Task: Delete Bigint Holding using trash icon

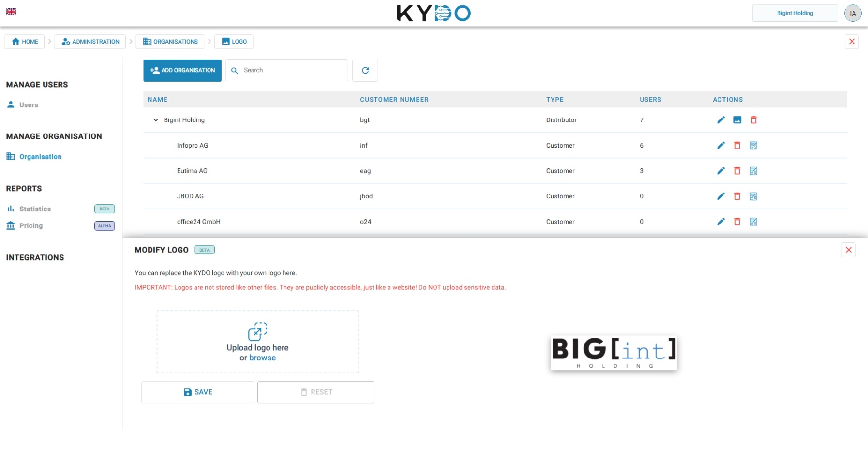Action: point(753,120)
